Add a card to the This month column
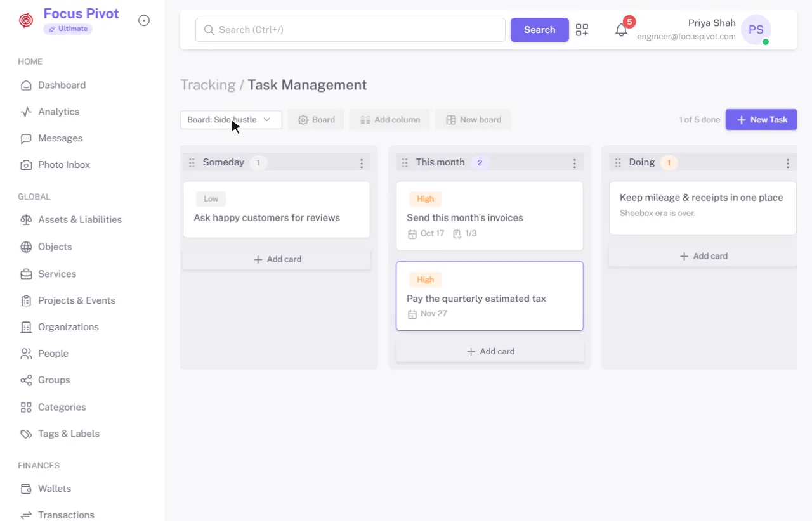The width and height of the screenshot is (812, 521). pos(490,351)
